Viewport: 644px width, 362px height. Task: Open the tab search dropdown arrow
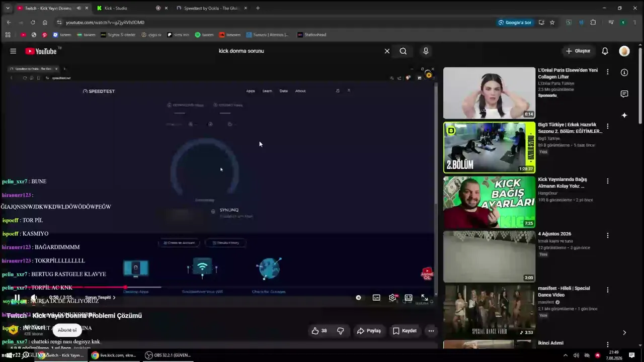[x=8, y=8]
